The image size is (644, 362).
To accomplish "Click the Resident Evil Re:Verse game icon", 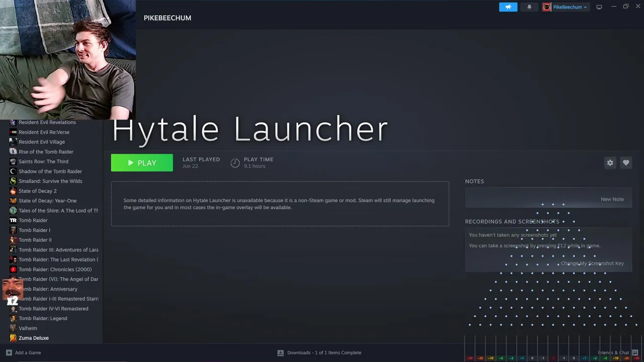I will coord(13,132).
